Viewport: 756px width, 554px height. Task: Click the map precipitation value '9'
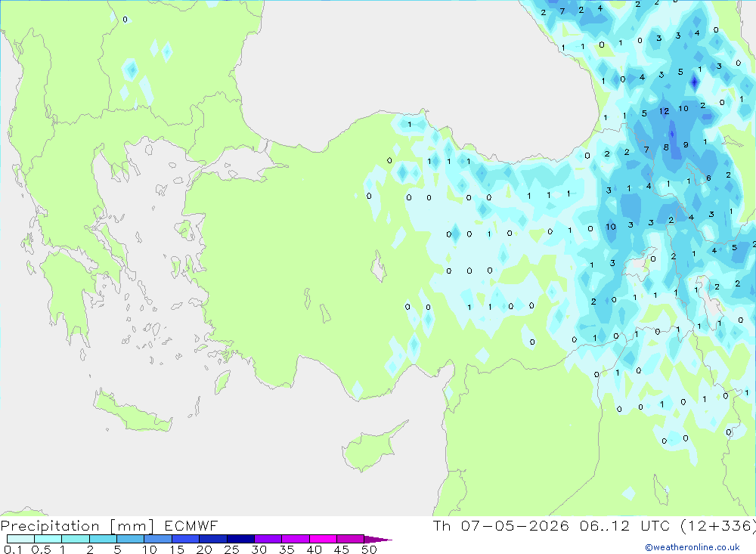click(x=686, y=144)
